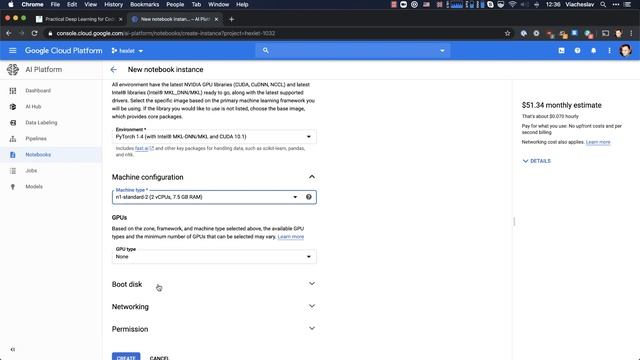Follow the GPUs Learn more link

click(291, 237)
